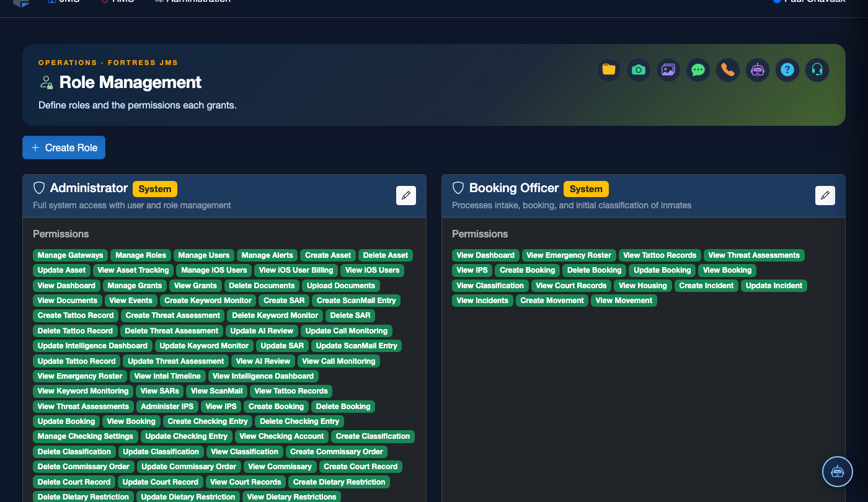Open the green chat bubble icon
Viewport: 868px width, 502px height.
tap(698, 70)
